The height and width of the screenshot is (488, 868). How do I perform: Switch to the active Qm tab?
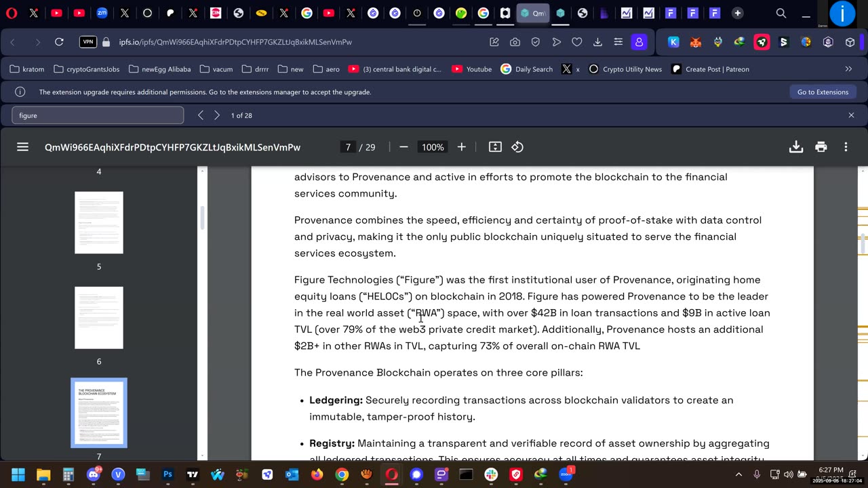click(x=532, y=13)
